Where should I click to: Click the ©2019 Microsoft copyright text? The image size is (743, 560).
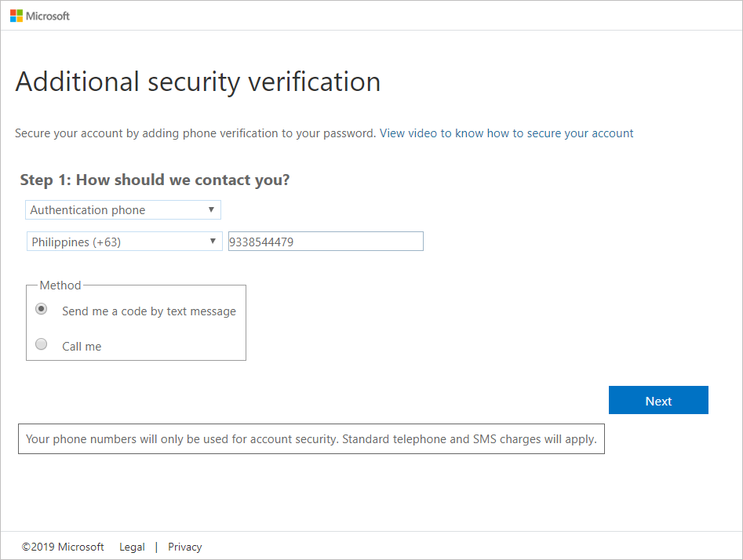[63, 547]
